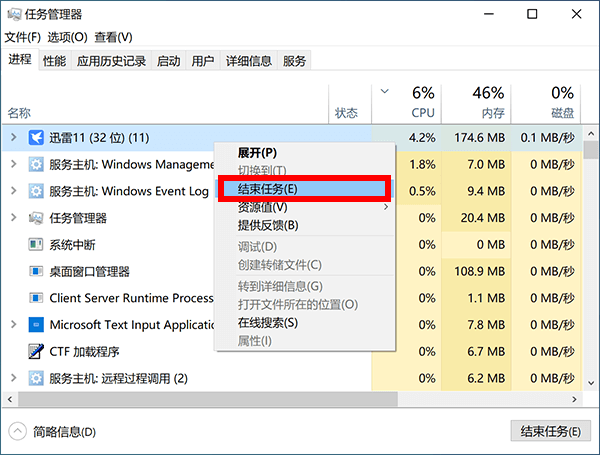The width and height of the screenshot is (600, 455).
Task: Click the Microsoft Text Input Application icon
Action: pos(36,325)
